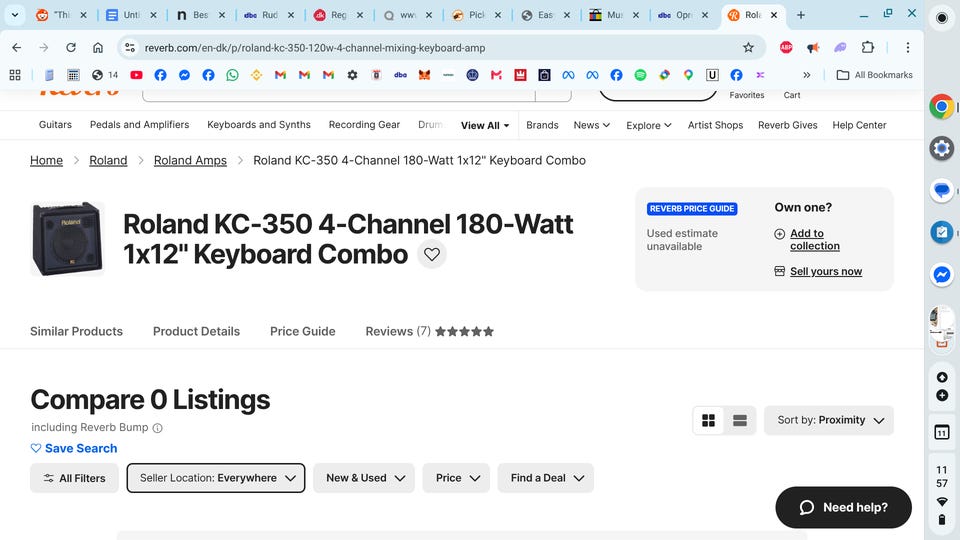Image resolution: width=960 pixels, height=540 pixels.
Task: Open Keyboards and Synths menu
Action: click(259, 125)
